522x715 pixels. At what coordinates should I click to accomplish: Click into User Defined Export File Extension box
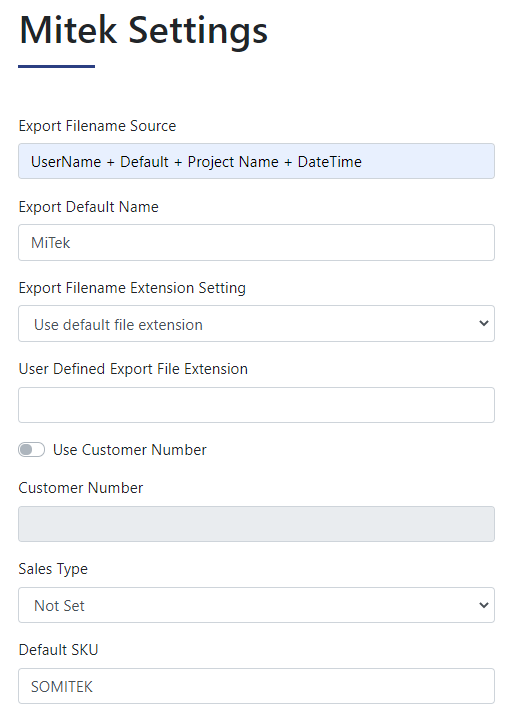pyautogui.click(x=256, y=405)
